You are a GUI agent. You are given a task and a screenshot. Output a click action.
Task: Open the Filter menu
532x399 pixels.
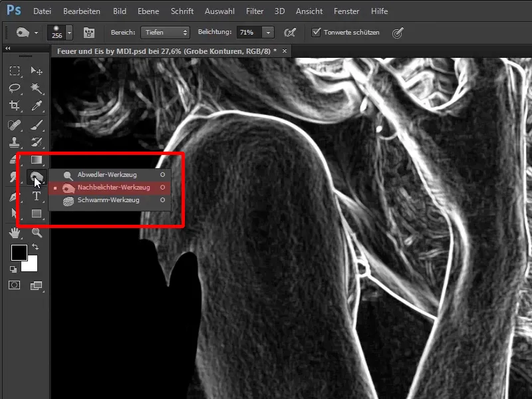(255, 11)
